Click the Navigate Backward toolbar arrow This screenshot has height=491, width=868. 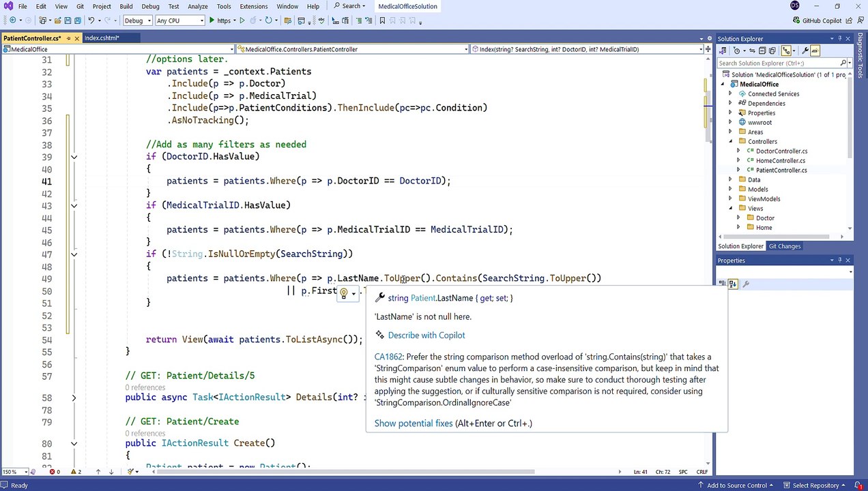coord(13,20)
